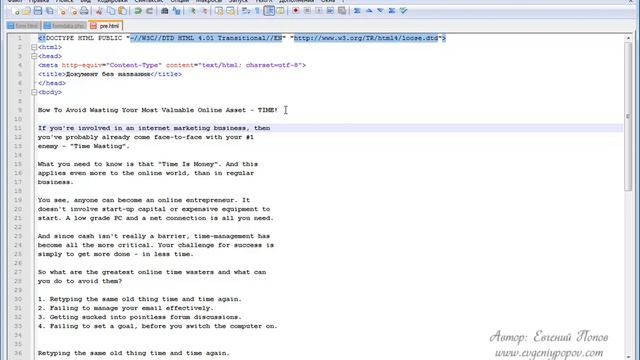Click the closing head tag
Viewport: 640px width, 360px height.
[52, 83]
